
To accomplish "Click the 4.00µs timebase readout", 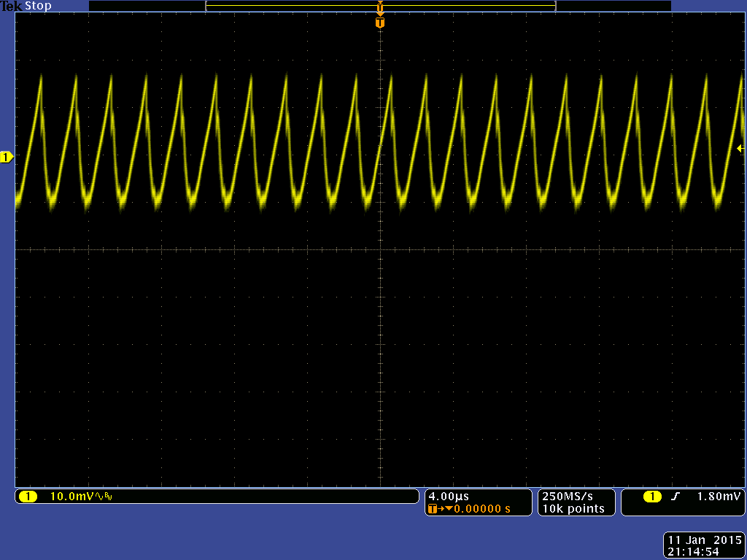I will (449, 497).
